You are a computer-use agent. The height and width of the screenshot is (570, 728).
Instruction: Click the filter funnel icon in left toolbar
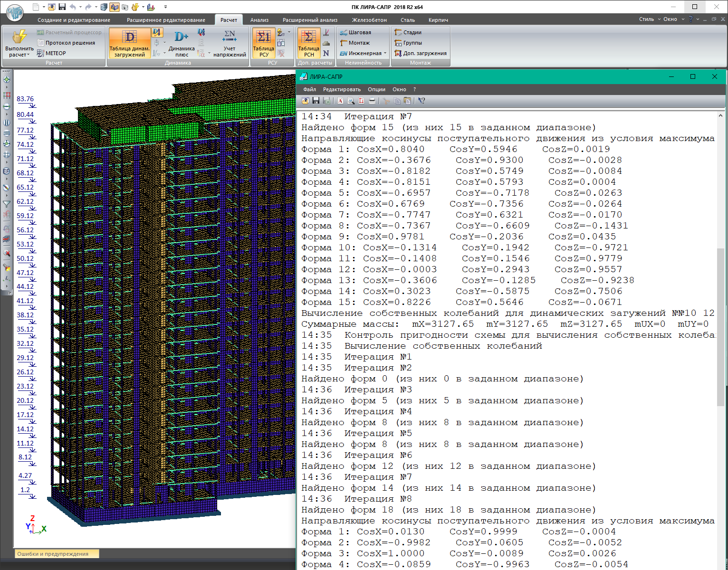[7, 204]
